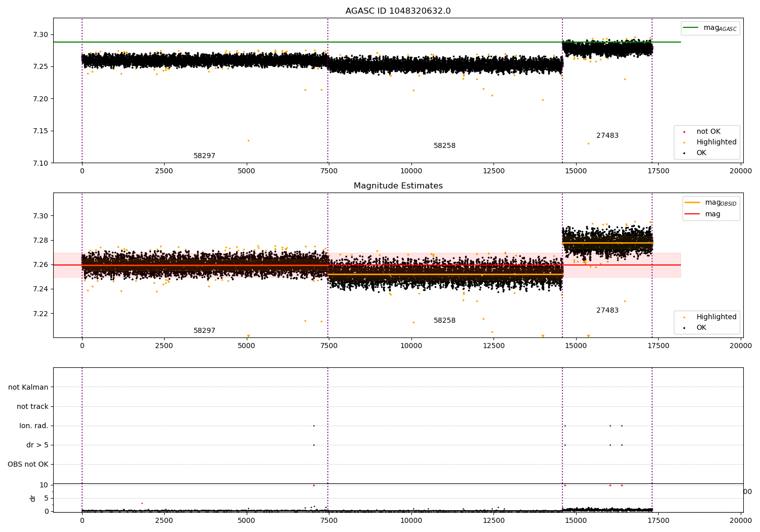This screenshot has height=532, width=760.
Task: Click the 7.10 y-axis tick of AGASC plot
Action: point(40,163)
